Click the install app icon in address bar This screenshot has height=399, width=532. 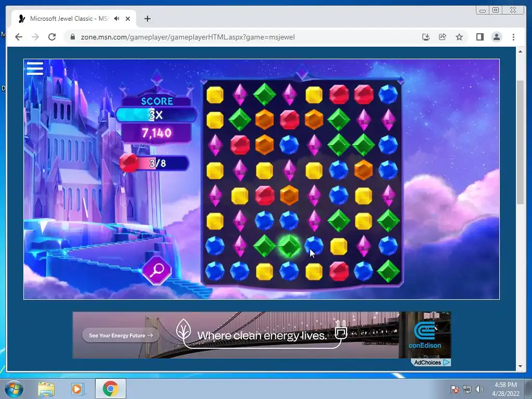(426, 37)
